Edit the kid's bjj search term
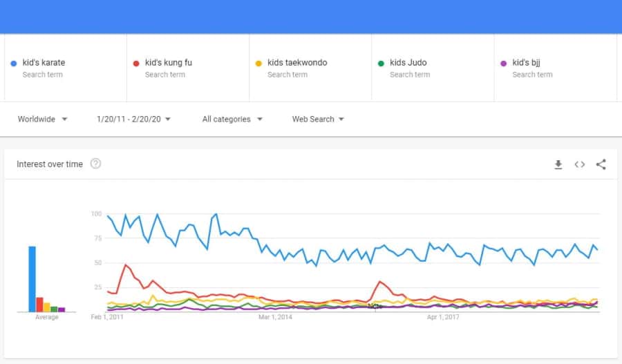Image resolution: width=622 pixels, height=364 pixels. pyautogui.click(x=556, y=68)
